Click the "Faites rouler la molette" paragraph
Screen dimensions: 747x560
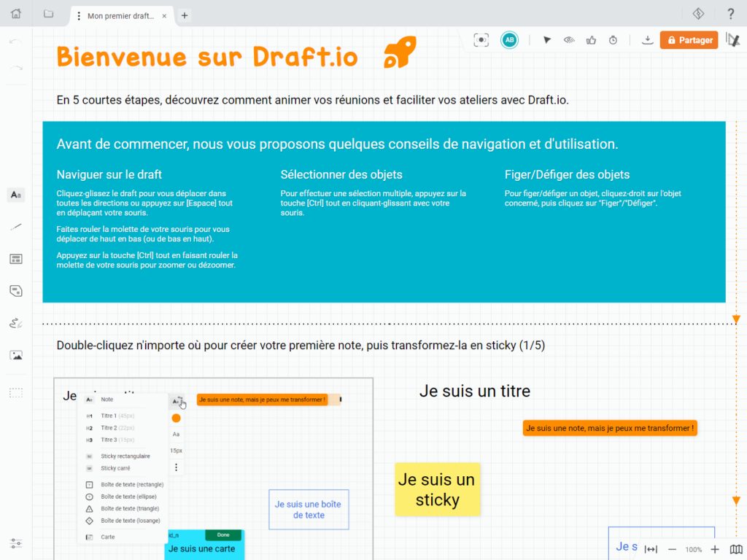tap(143, 234)
